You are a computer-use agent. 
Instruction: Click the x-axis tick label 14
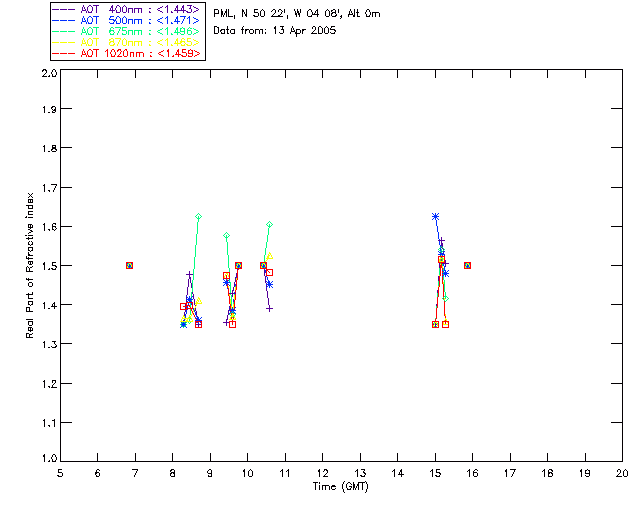click(x=398, y=473)
